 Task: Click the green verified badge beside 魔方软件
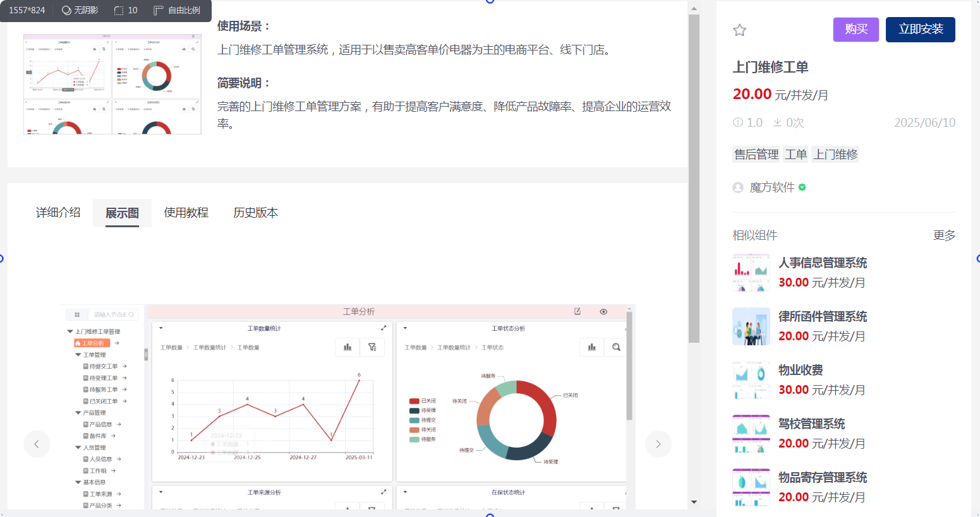click(x=802, y=187)
